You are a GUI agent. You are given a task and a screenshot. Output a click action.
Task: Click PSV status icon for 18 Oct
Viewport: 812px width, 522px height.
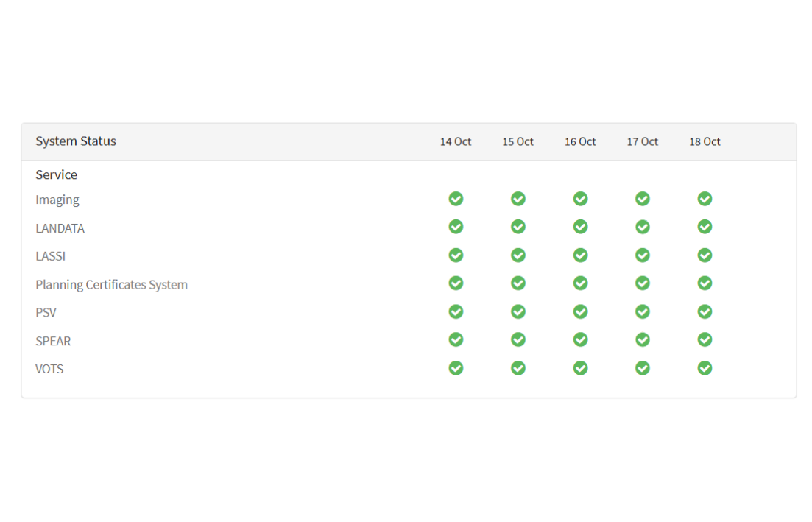coord(705,311)
